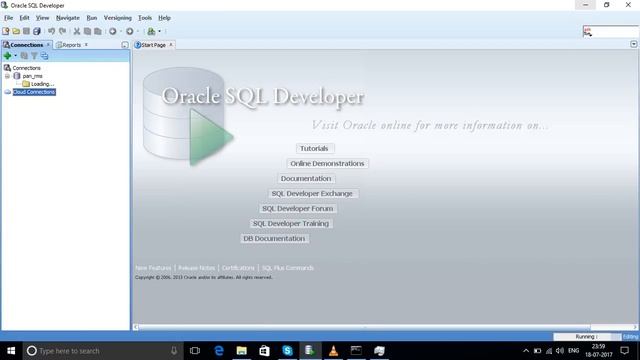
Task: Open the Navigate menu
Action: (x=68, y=18)
